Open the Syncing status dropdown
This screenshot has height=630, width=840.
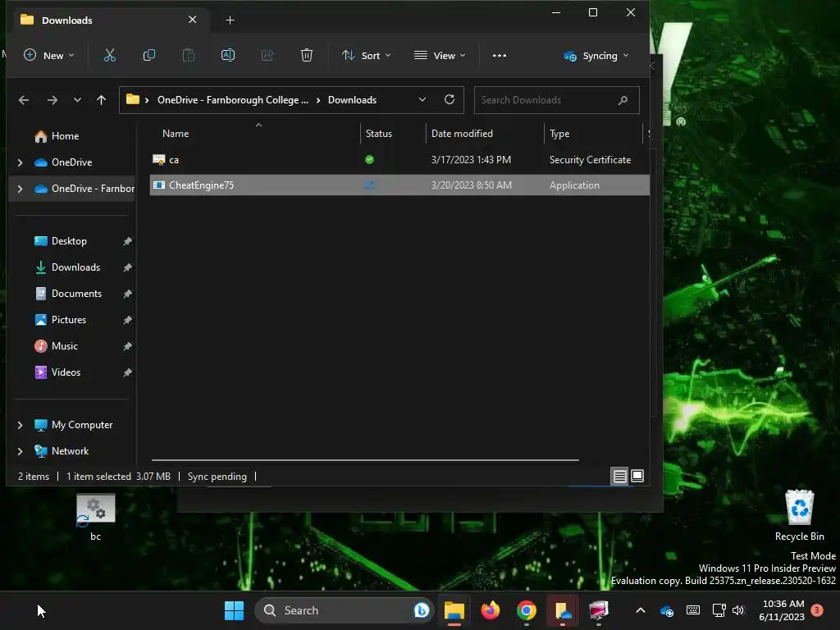596,56
